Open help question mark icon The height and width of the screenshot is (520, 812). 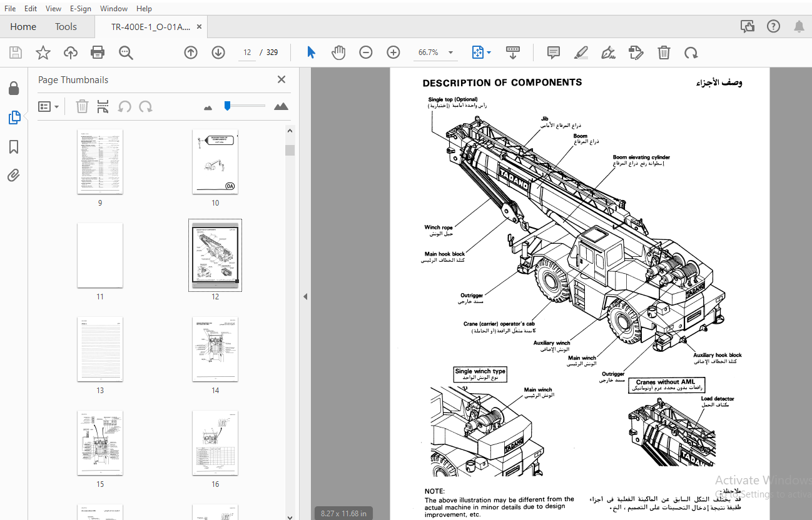[774, 26]
